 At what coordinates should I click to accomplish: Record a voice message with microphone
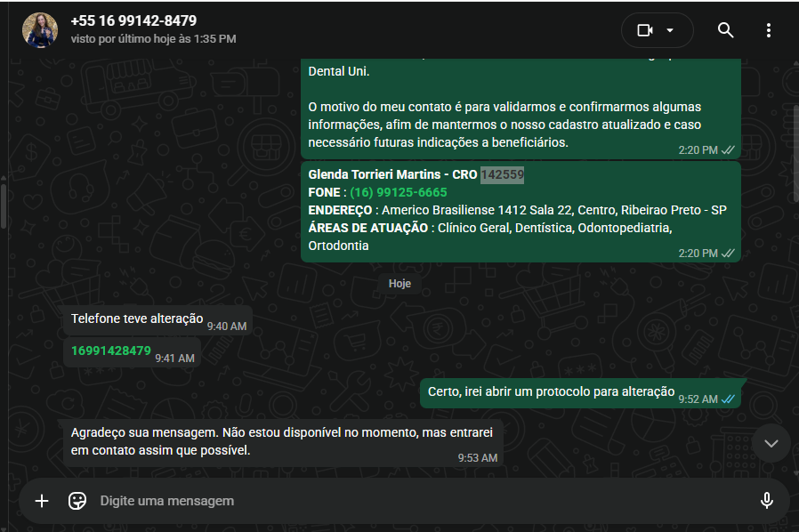tap(766, 501)
